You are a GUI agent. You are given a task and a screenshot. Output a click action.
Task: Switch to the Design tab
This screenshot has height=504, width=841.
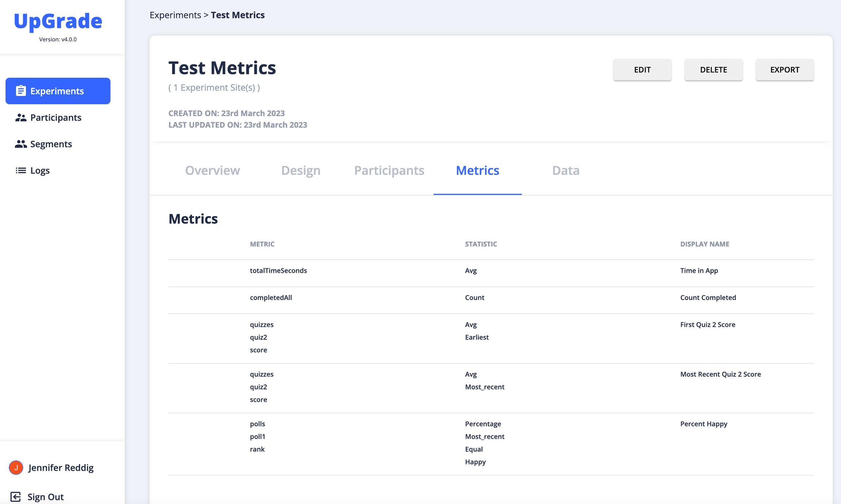pos(301,170)
